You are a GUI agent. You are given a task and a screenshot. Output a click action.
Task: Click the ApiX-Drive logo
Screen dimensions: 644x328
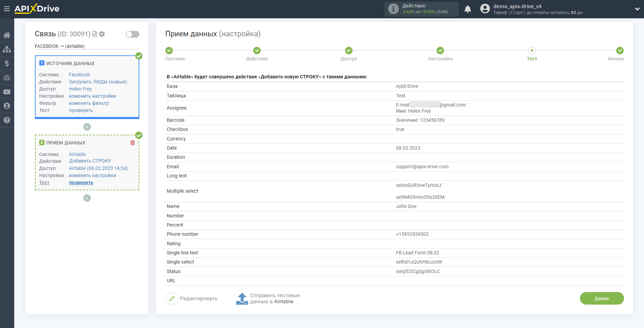(x=37, y=9)
